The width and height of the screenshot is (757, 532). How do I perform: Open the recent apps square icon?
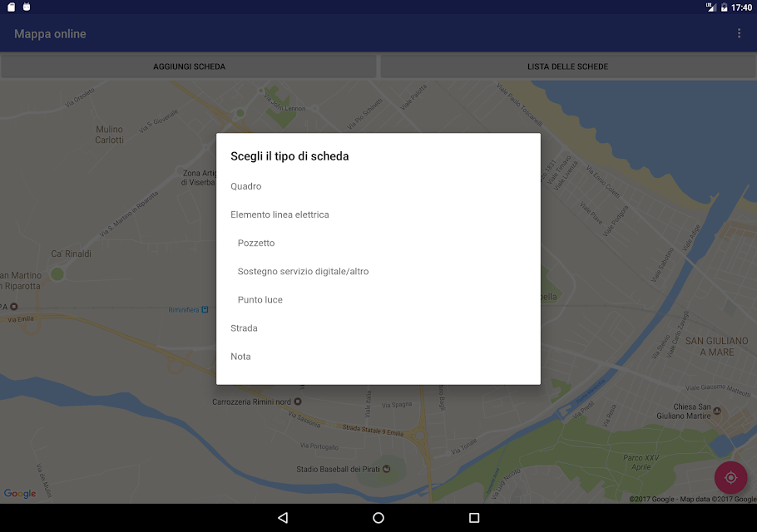pos(474,518)
